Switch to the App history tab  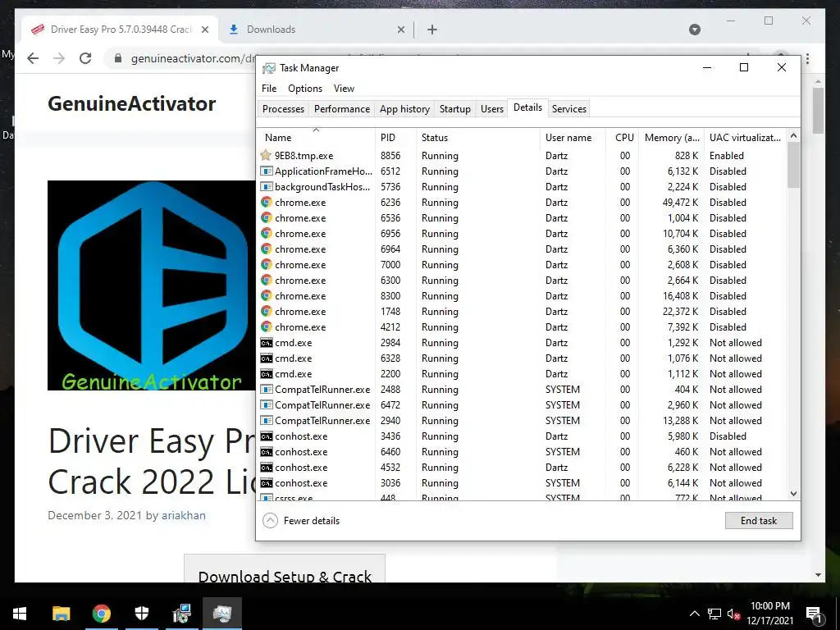click(x=404, y=109)
